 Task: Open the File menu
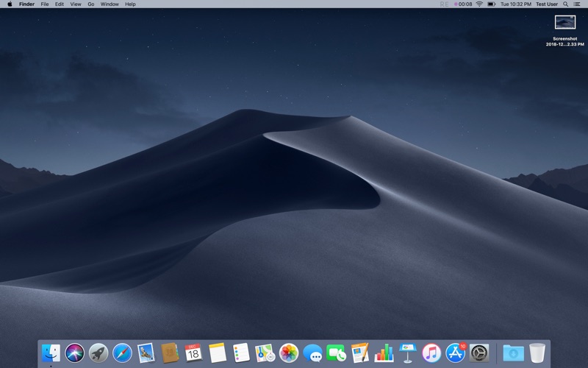(45, 4)
